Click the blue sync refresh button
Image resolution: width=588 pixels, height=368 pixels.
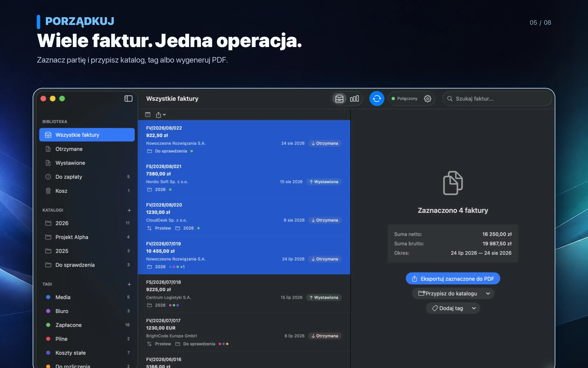(377, 99)
